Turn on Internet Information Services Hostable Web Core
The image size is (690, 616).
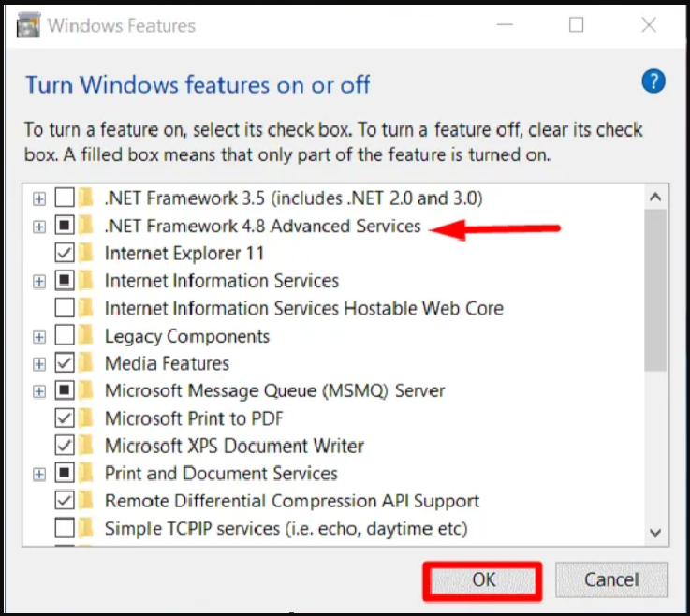[65, 308]
